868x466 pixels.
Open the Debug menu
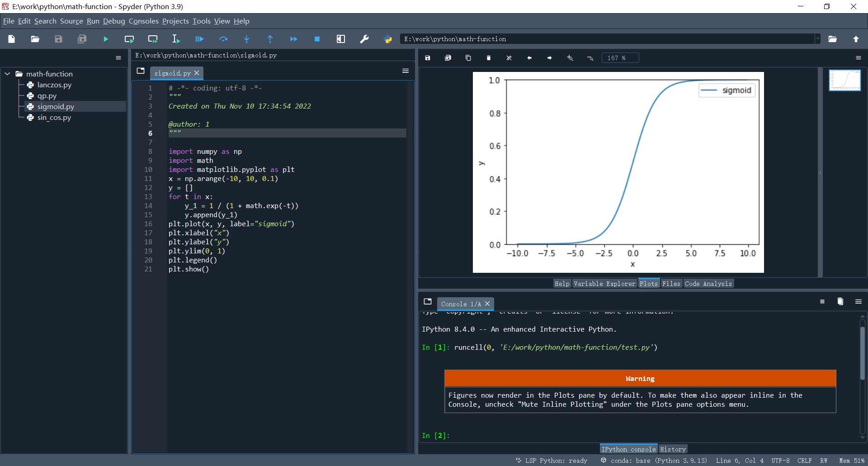113,21
